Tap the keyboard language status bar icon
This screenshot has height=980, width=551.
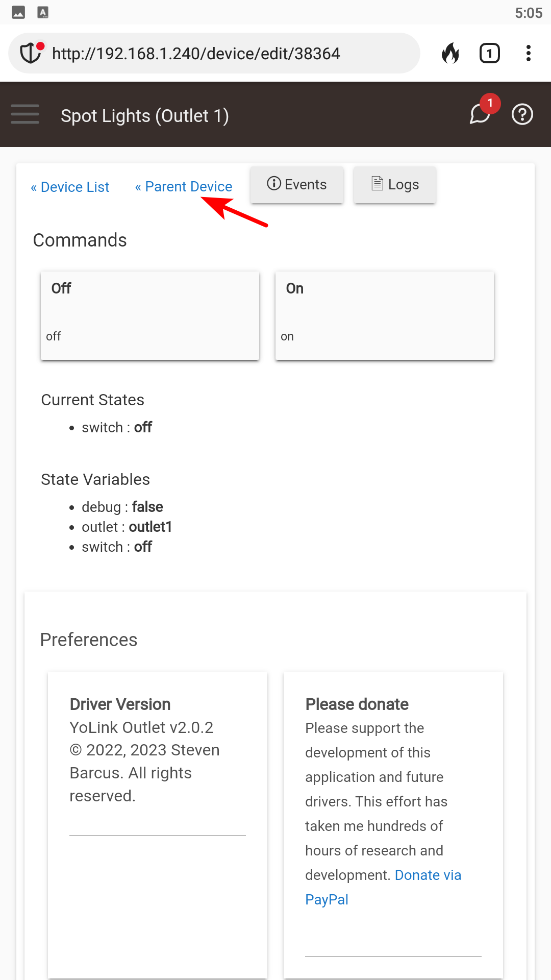(43, 13)
